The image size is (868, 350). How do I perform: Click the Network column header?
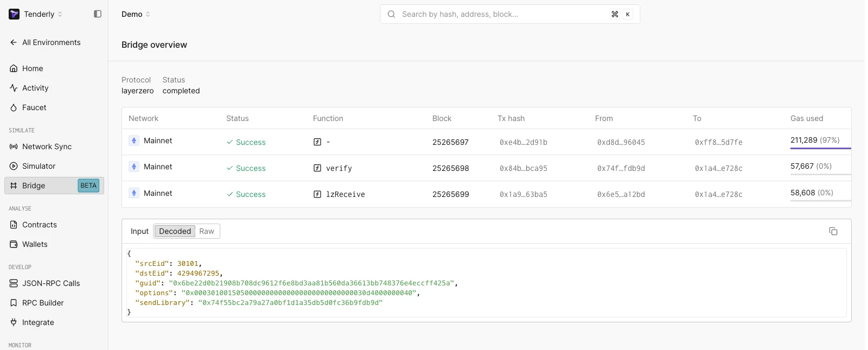143,118
